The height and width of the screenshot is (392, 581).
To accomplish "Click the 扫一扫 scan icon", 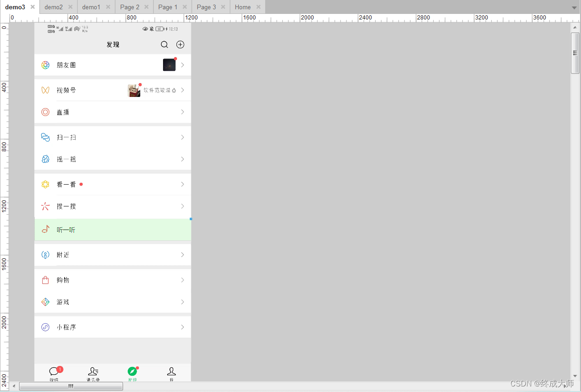I will pos(45,137).
